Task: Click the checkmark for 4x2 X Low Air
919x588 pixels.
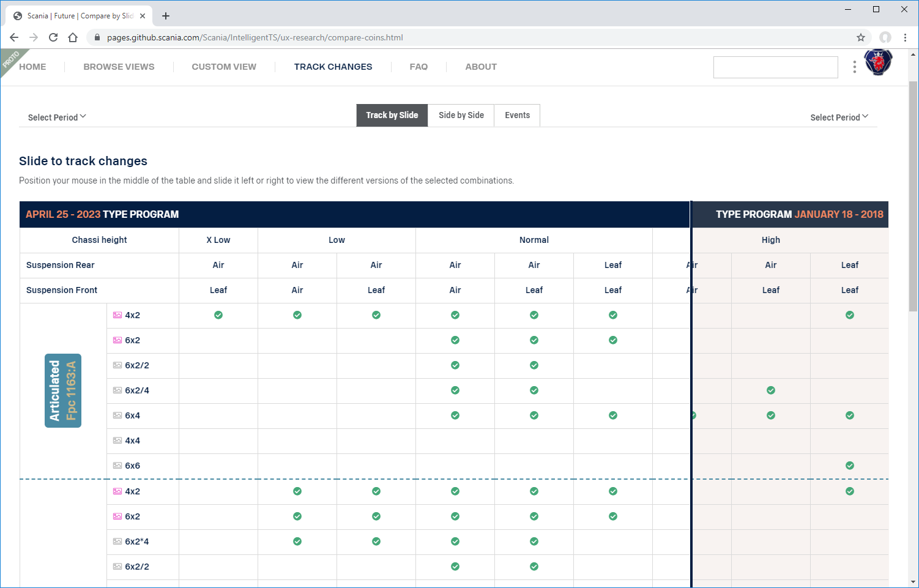Action: (218, 315)
